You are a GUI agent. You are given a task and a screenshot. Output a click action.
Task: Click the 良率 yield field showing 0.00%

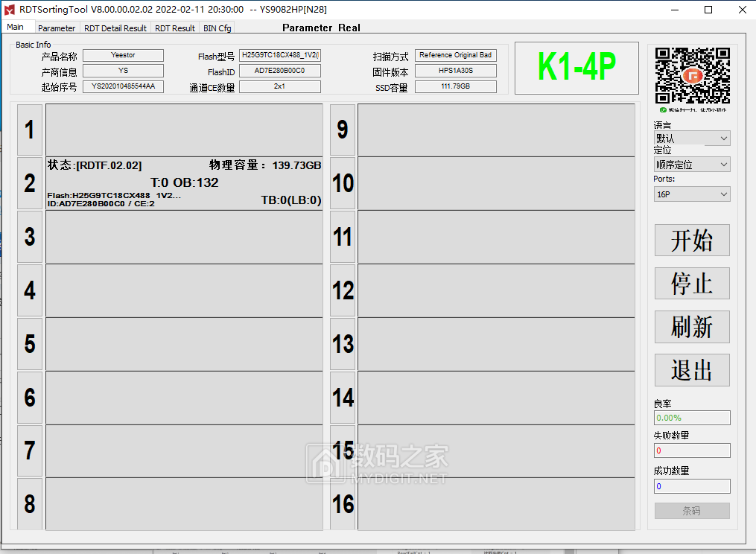(x=691, y=417)
